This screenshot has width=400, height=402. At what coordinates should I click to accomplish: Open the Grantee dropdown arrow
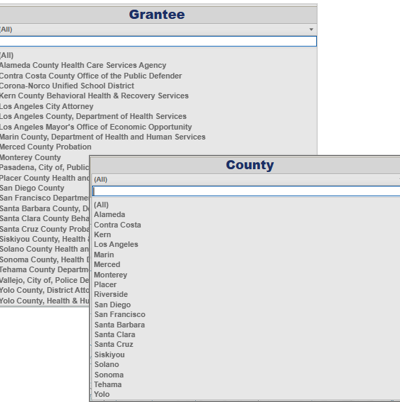[311, 29]
